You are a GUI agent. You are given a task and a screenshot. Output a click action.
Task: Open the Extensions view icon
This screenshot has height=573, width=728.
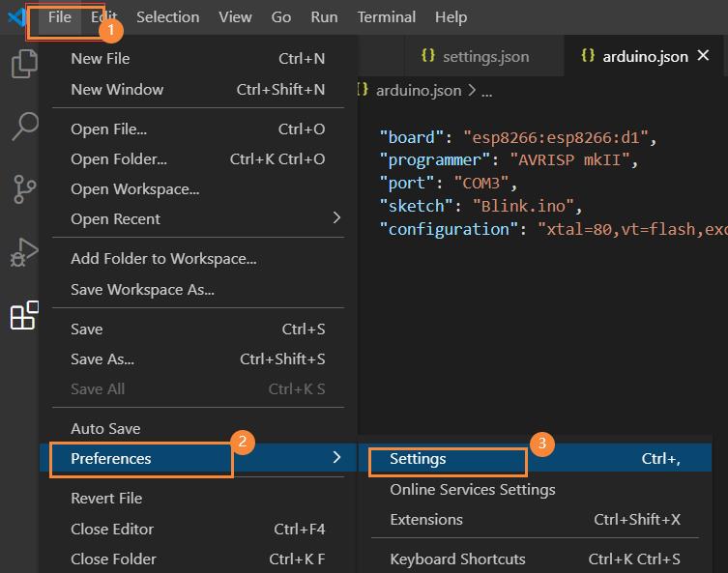click(24, 316)
